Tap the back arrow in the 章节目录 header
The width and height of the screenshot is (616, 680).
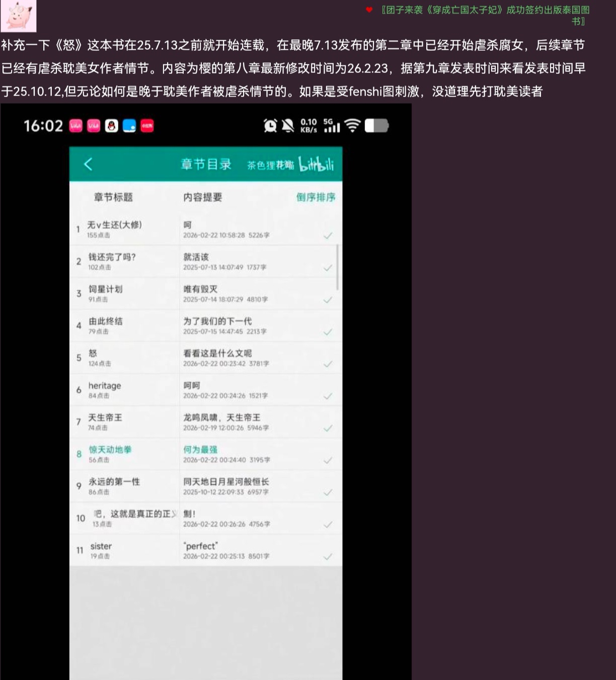(x=88, y=164)
